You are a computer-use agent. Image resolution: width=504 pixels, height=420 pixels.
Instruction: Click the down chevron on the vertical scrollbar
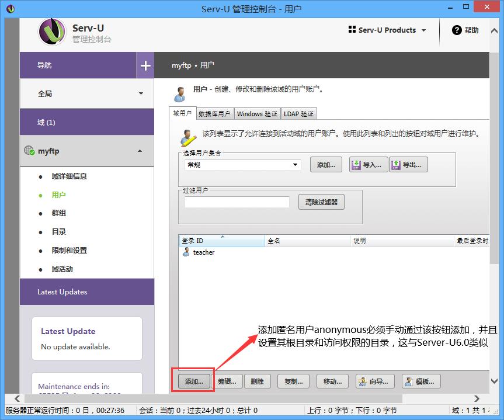(x=494, y=381)
